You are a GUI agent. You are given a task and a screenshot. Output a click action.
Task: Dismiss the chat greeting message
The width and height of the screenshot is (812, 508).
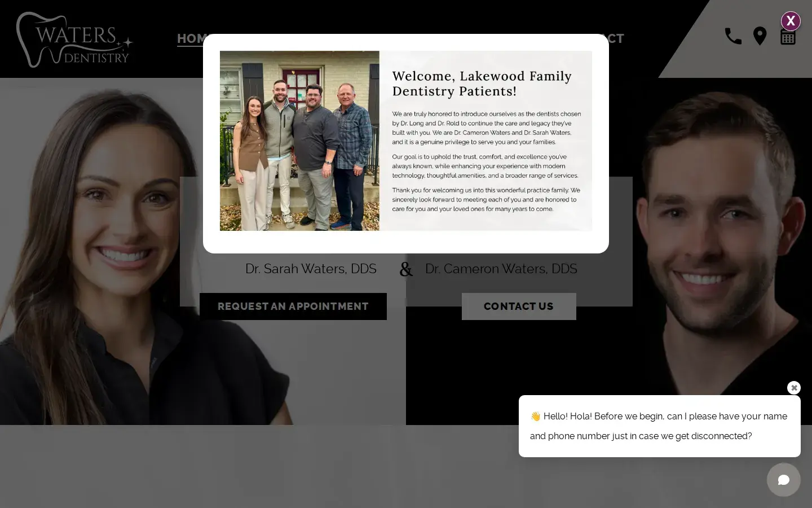tap(794, 388)
